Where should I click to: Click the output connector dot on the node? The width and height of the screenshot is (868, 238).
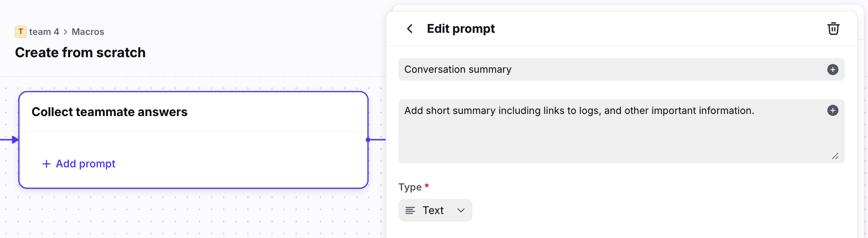click(368, 140)
